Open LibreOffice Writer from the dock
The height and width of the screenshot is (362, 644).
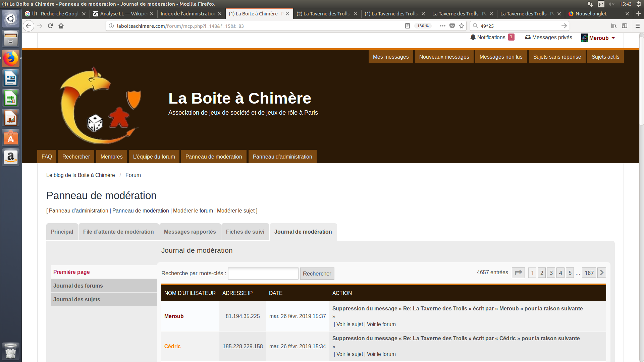(x=11, y=79)
